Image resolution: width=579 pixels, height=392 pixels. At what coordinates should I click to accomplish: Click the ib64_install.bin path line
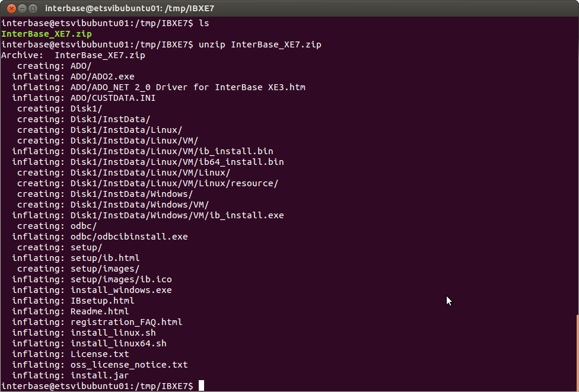coord(148,162)
